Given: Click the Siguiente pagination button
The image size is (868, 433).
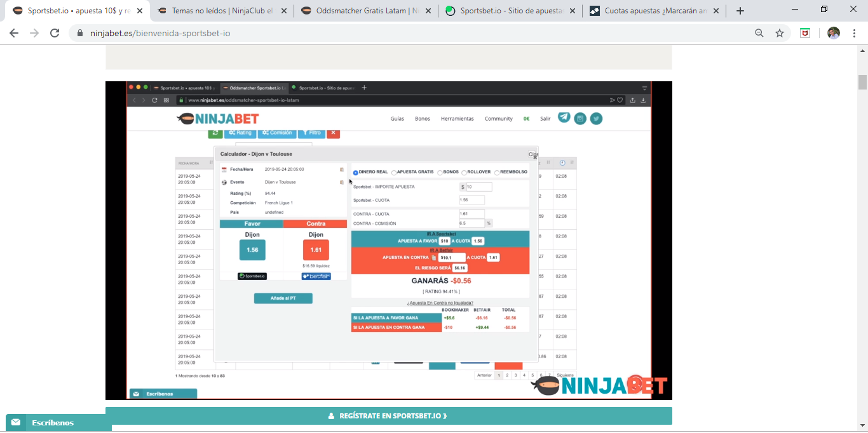Looking at the screenshot, I should 565,375.
